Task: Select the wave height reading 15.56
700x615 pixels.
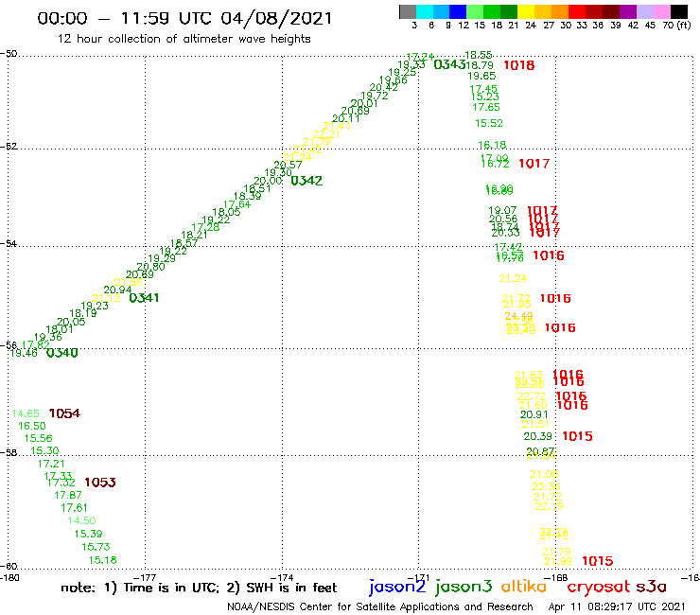Action: point(39,439)
